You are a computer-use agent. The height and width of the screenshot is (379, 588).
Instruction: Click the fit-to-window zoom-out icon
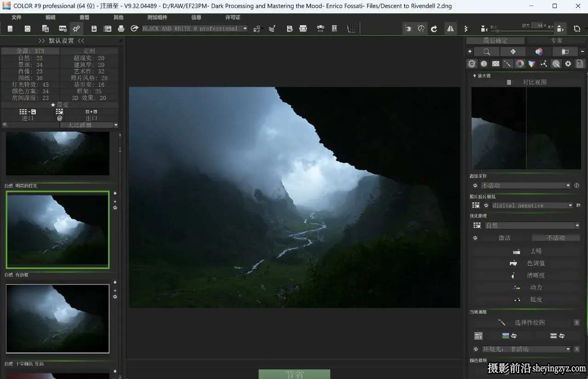tap(484, 29)
